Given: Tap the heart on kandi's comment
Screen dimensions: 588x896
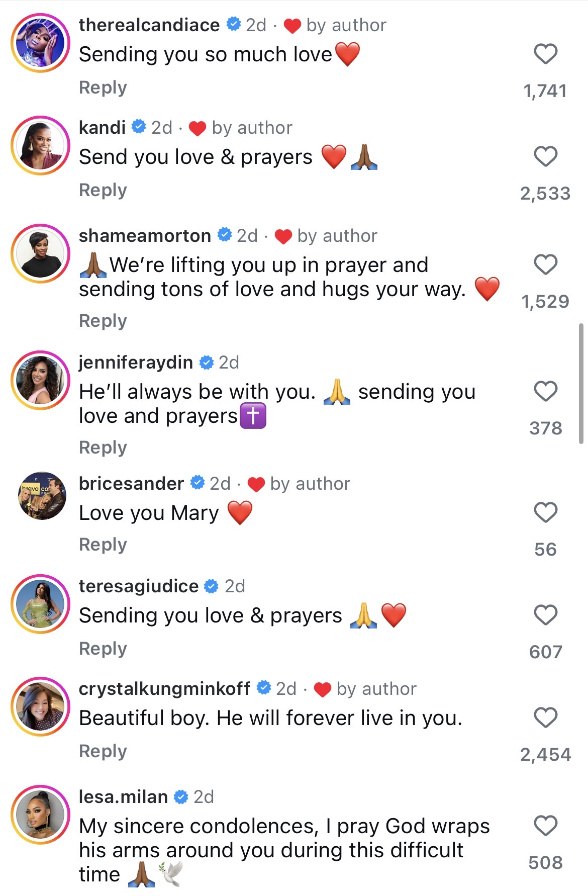Looking at the screenshot, I should [x=545, y=156].
